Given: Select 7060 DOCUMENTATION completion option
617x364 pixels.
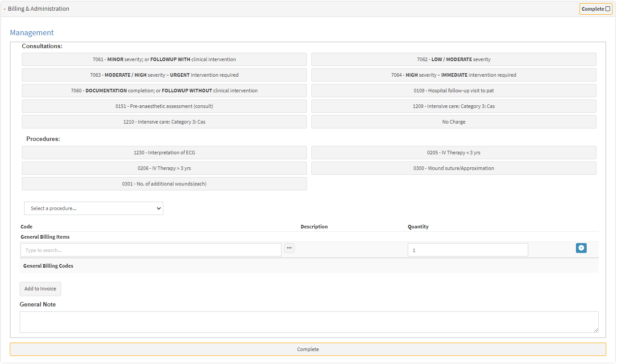Looking at the screenshot, I should point(164,91).
